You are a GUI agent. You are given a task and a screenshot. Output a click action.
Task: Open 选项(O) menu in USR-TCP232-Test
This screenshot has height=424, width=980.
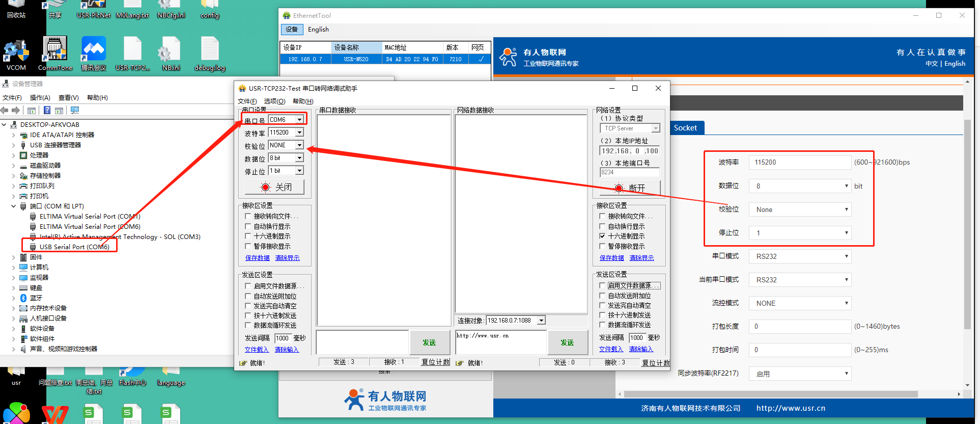274,101
